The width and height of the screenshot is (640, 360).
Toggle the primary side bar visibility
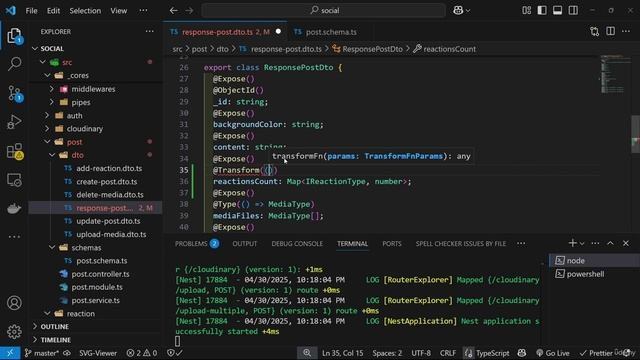tap(542, 11)
